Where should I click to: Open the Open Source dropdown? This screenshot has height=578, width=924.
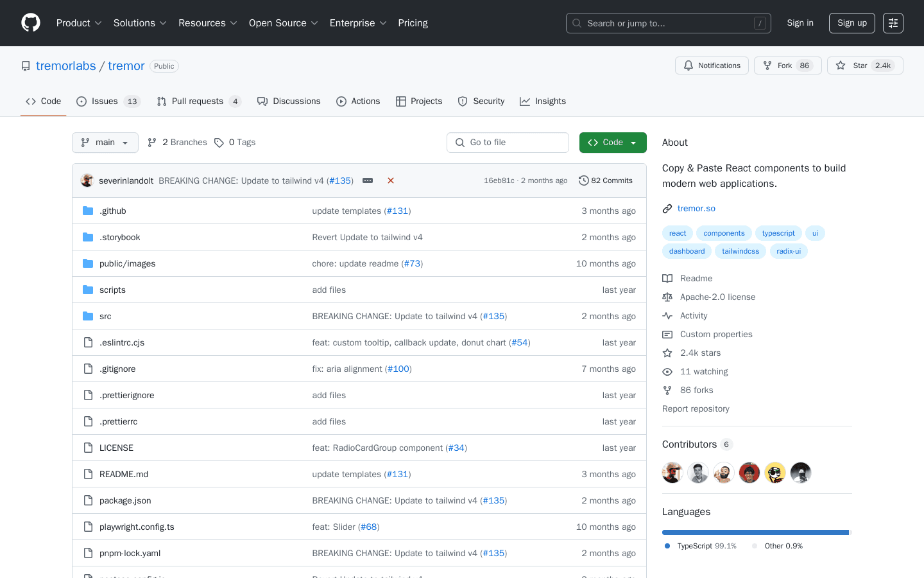coord(284,23)
